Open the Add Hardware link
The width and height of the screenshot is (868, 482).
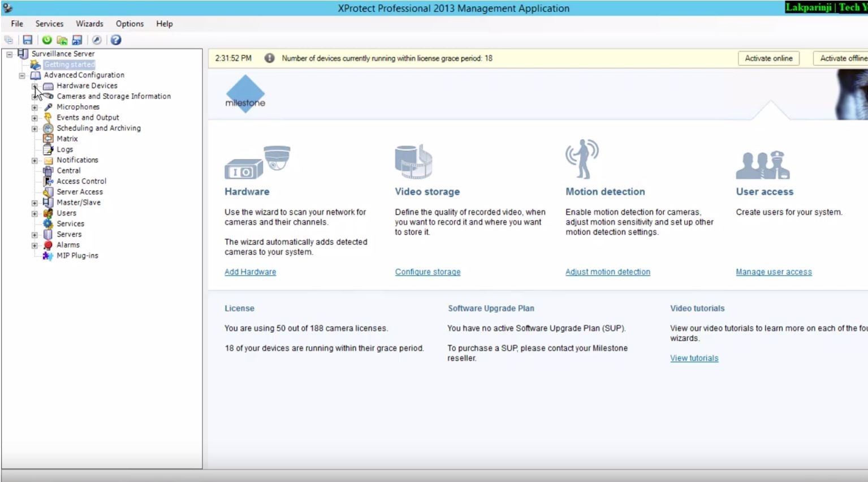pos(251,272)
